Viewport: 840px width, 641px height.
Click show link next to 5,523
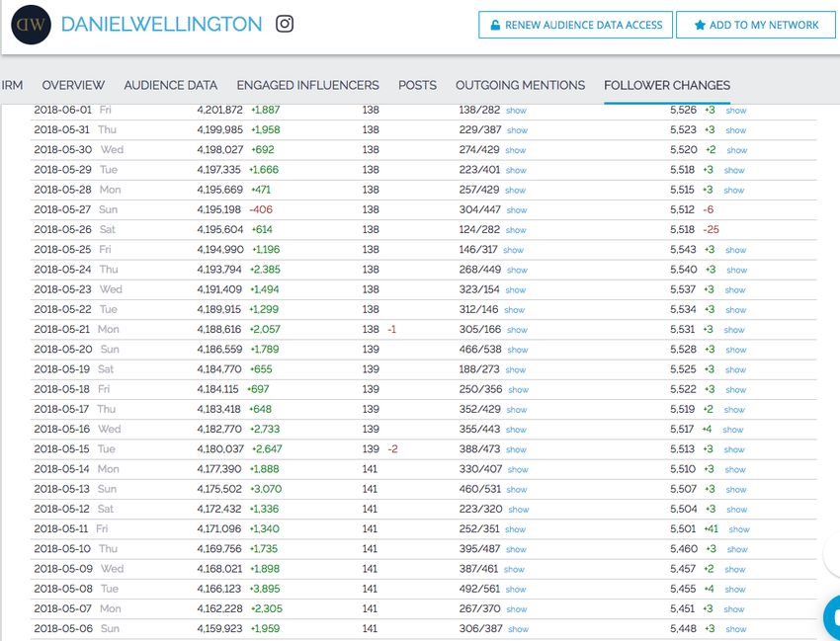(x=736, y=130)
